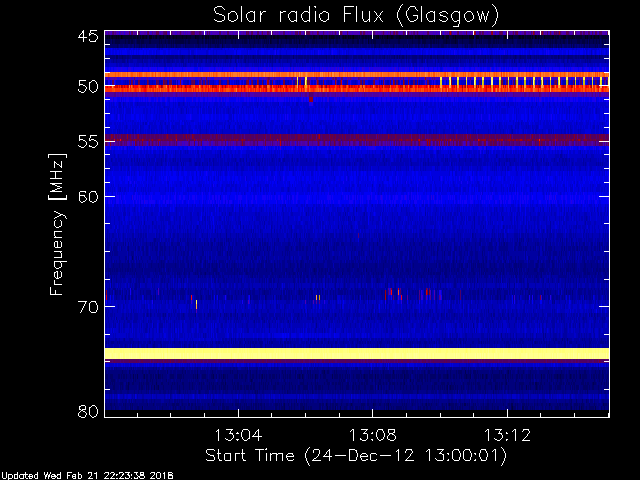Select the 50 MHz axis tick label

(88, 87)
